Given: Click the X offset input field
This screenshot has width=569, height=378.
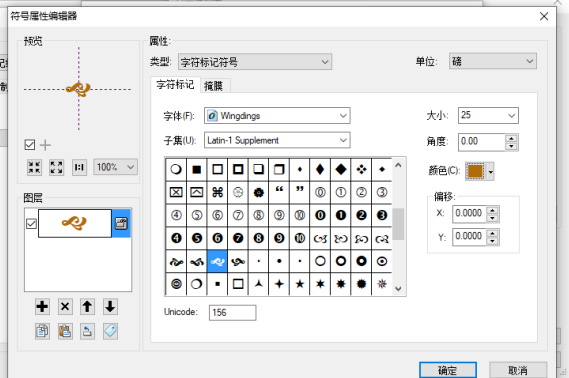Looking at the screenshot, I should coord(469,214).
